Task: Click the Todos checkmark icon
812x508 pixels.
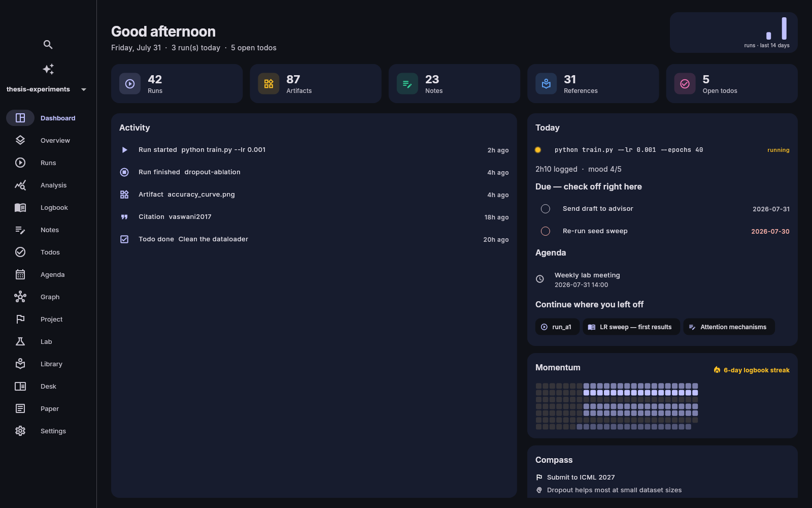Action: coord(20,252)
